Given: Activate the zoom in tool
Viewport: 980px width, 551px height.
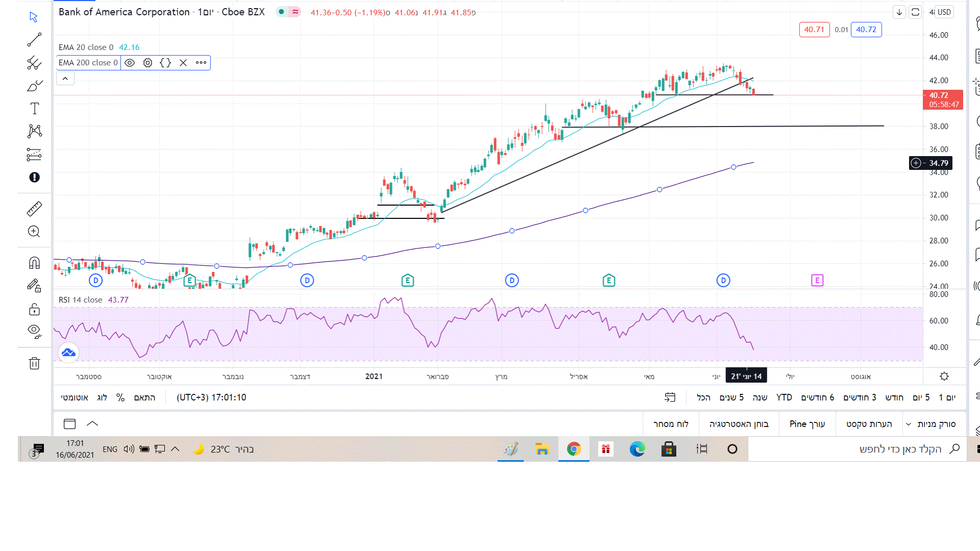Looking at the screenshot, I should (34, 232).
